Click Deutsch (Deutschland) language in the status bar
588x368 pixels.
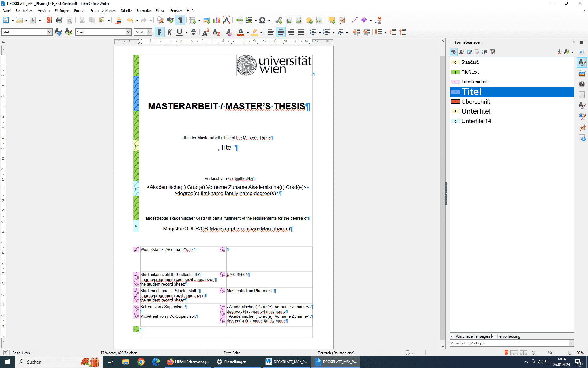coord(336,353)
